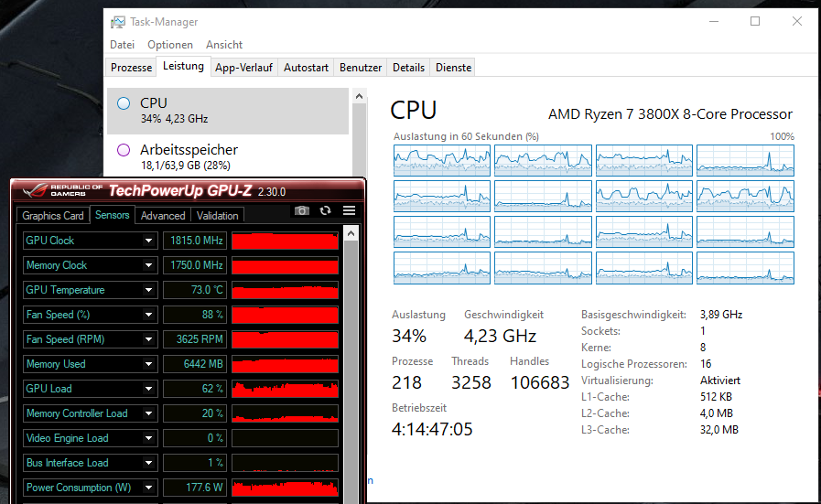Select the CPU entry in the sidebar

[228, 111]
